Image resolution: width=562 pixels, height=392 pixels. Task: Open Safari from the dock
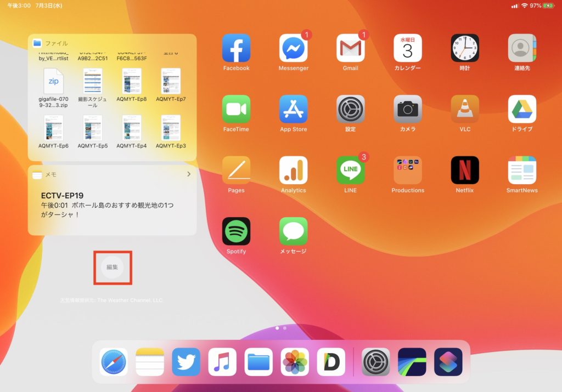click(x=114, y=362)
